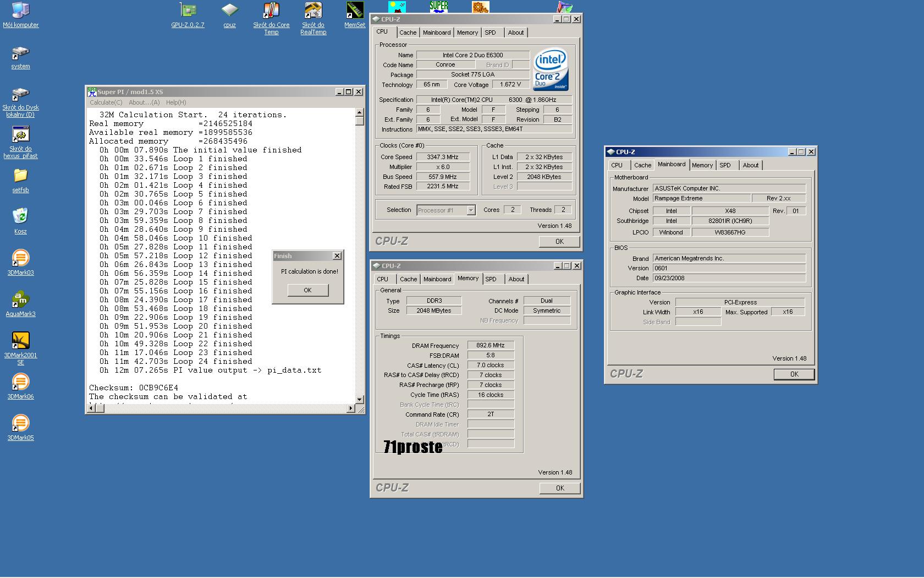Switch to Memory tab in Mainboard window
The width and height of the screenshot is (924, 578).
702,165
